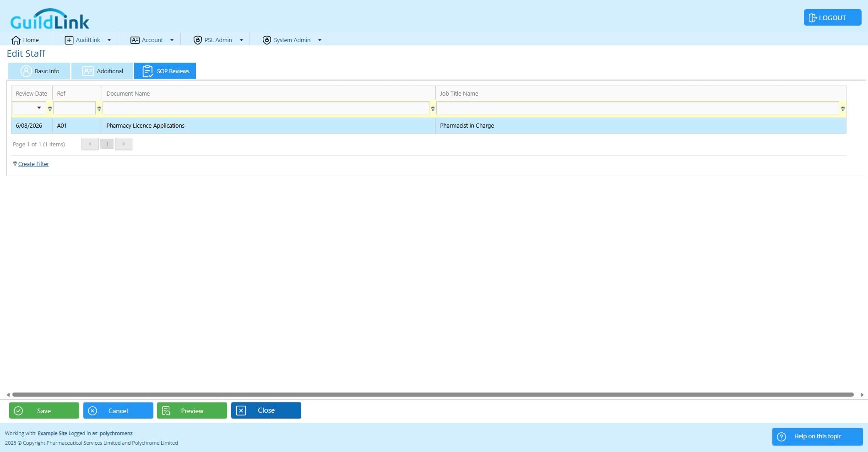Click the Job Title Name filter funnel icon
868x452 pixels.
[843, 109]
